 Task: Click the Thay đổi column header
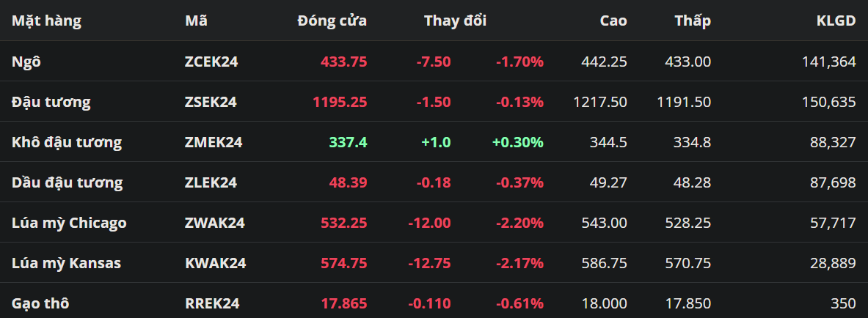click(x=455, y=21)
